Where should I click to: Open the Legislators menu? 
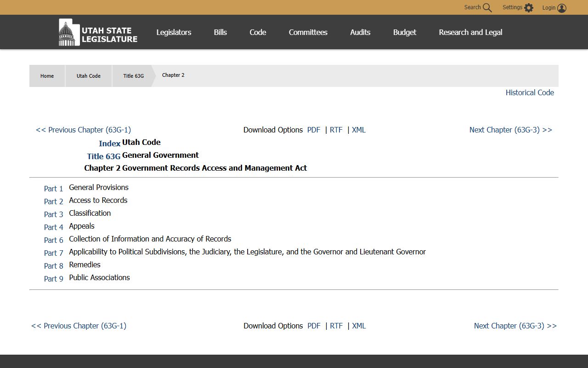(174, 32)
